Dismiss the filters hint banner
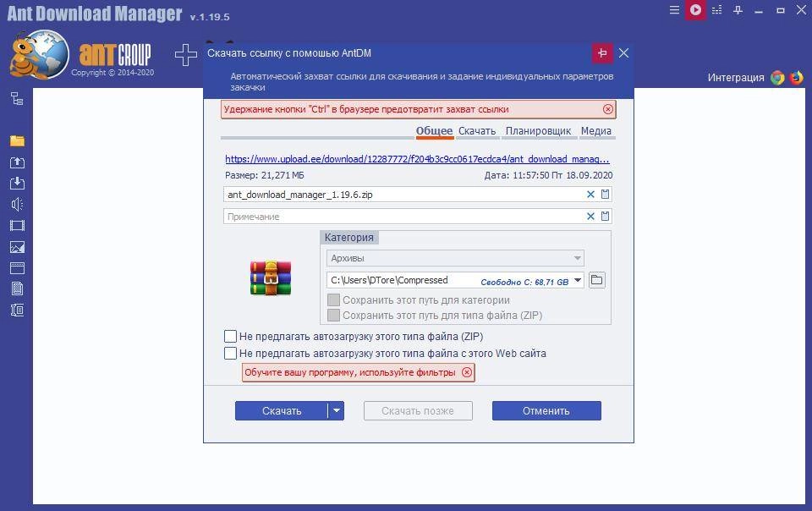Viewport: 812px width, 511px height. 467,372
